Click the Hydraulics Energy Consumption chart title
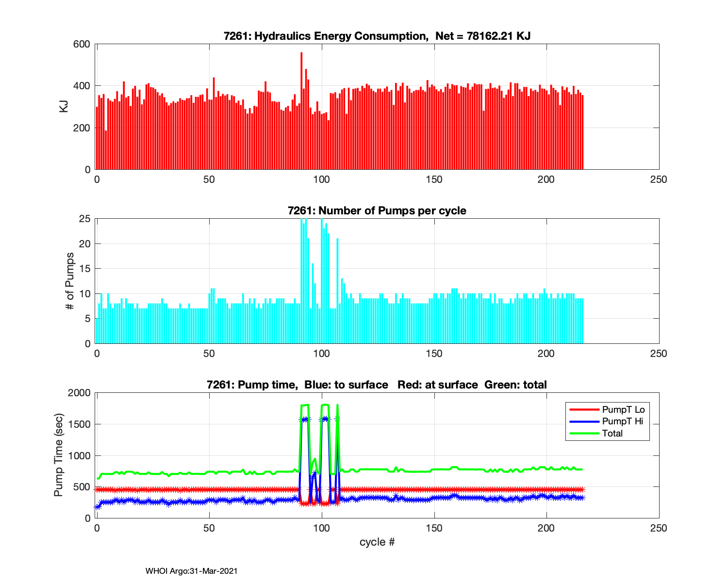Screen dimensions: 728x582 pos(377,36)
